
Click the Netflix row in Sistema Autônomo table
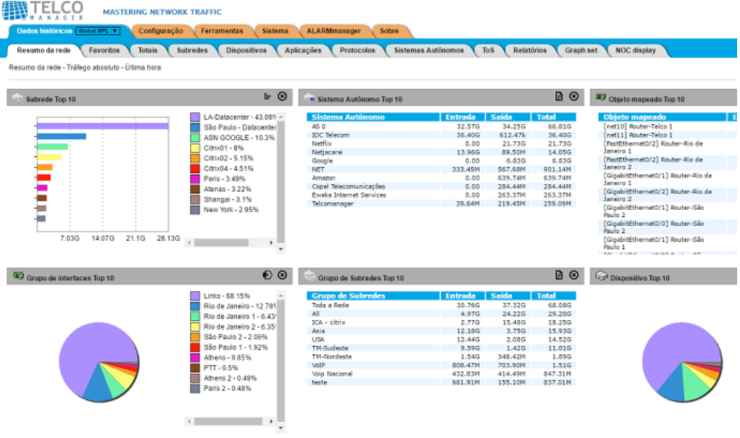(441, 143)
